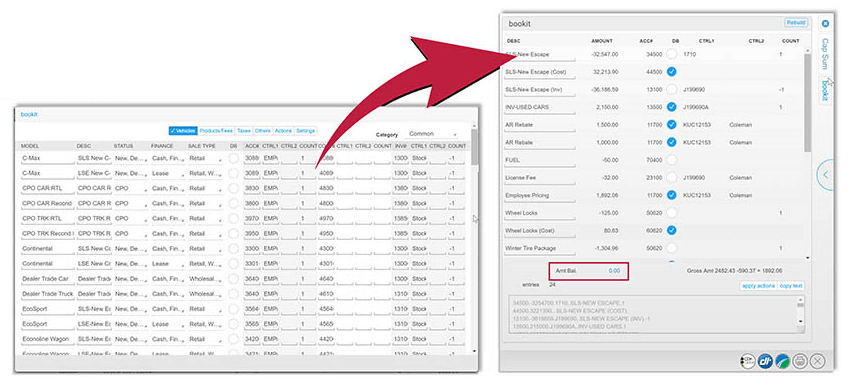Open the blue 'dt' integration icon
Screen dimensions: 855x377
[x=764, y=360]
